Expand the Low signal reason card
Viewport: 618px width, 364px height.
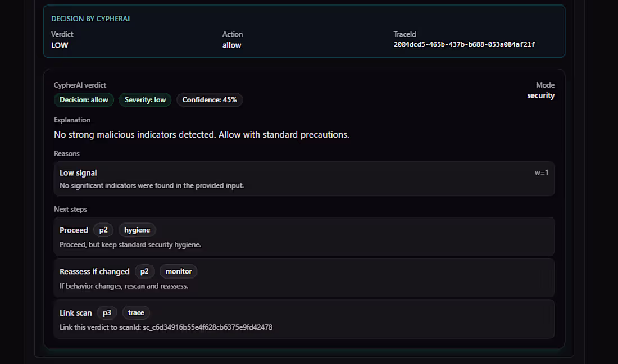coord(304,178)
